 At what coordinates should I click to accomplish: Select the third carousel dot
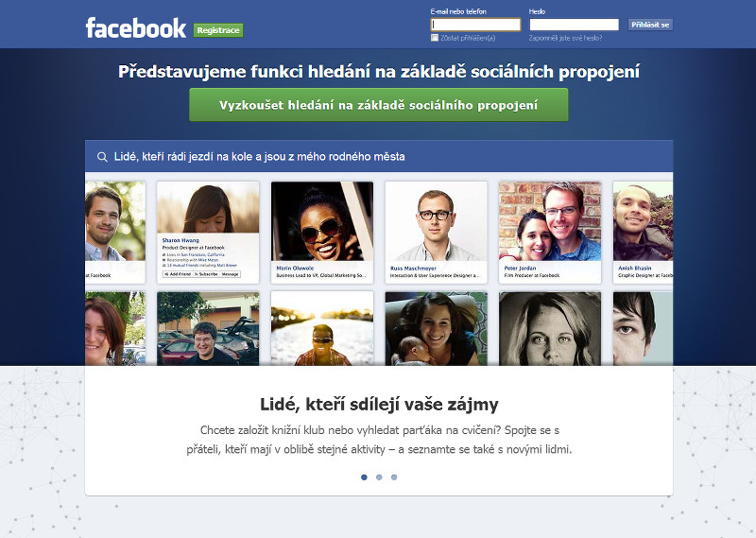pyautogui.click(x=394, y=477)
